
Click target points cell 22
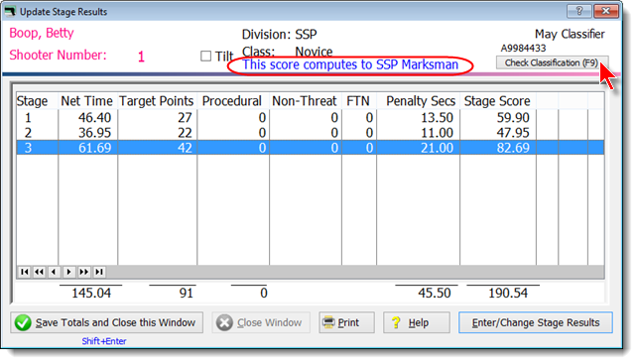[x=185, y=133]
